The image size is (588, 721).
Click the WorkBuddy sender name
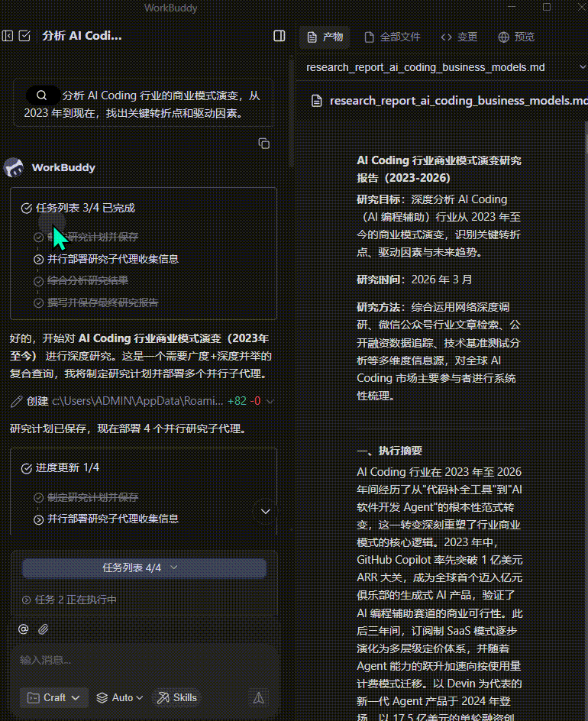tap(63, 167)
